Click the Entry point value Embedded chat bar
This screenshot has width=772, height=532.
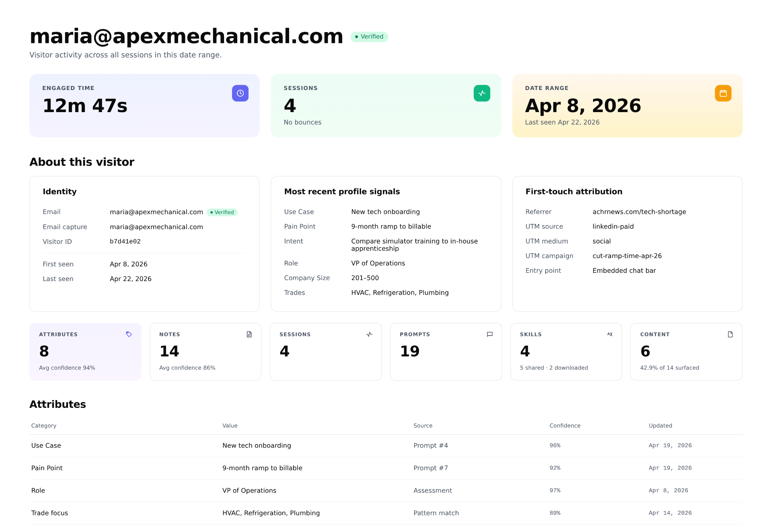point(624,271)
